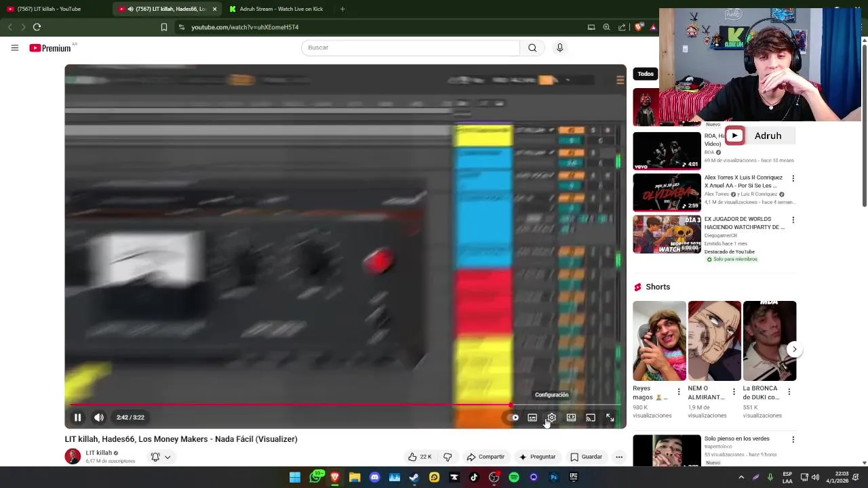The image size is (868, 488).
Task: Open Steam from the taskbar
Action: tap(414, 477)
